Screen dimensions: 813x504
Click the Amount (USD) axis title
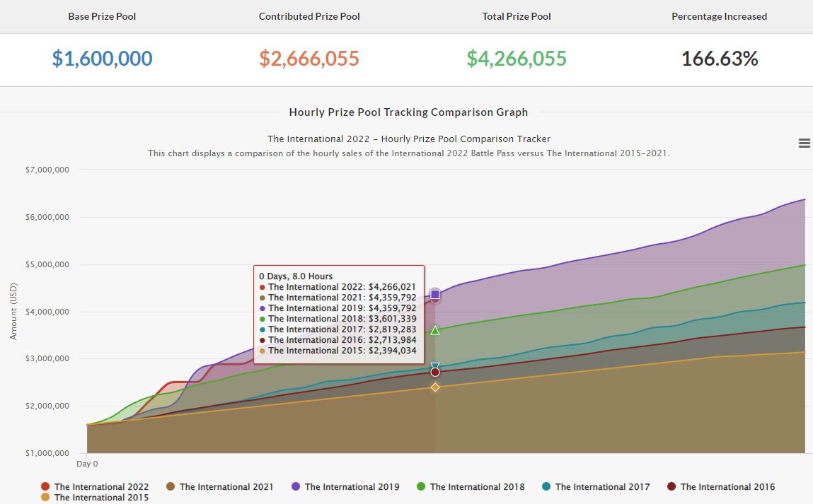(13, 311)
